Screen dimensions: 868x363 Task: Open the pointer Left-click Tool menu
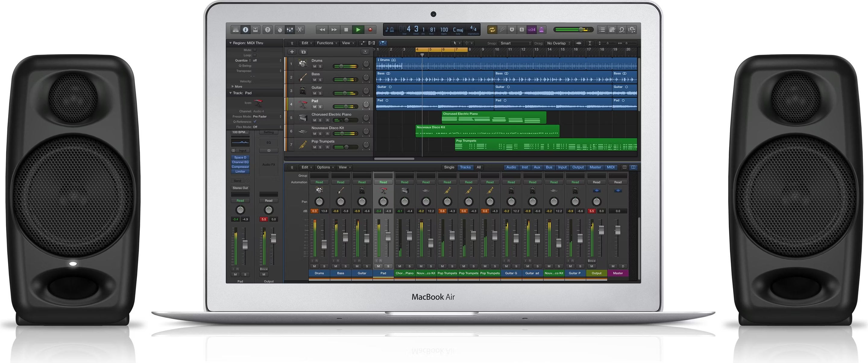pos(456,43)
